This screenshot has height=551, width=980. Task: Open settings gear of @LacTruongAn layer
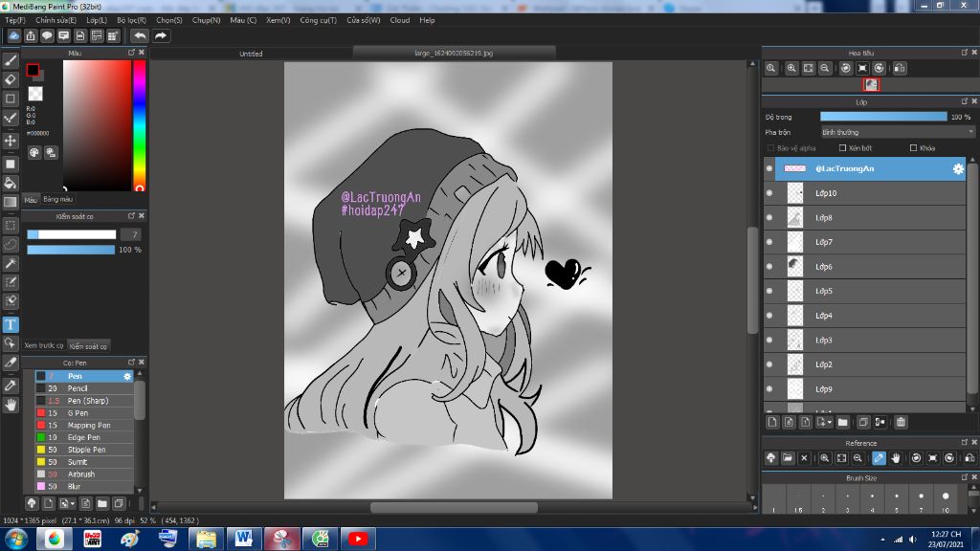tap(957, 168)
